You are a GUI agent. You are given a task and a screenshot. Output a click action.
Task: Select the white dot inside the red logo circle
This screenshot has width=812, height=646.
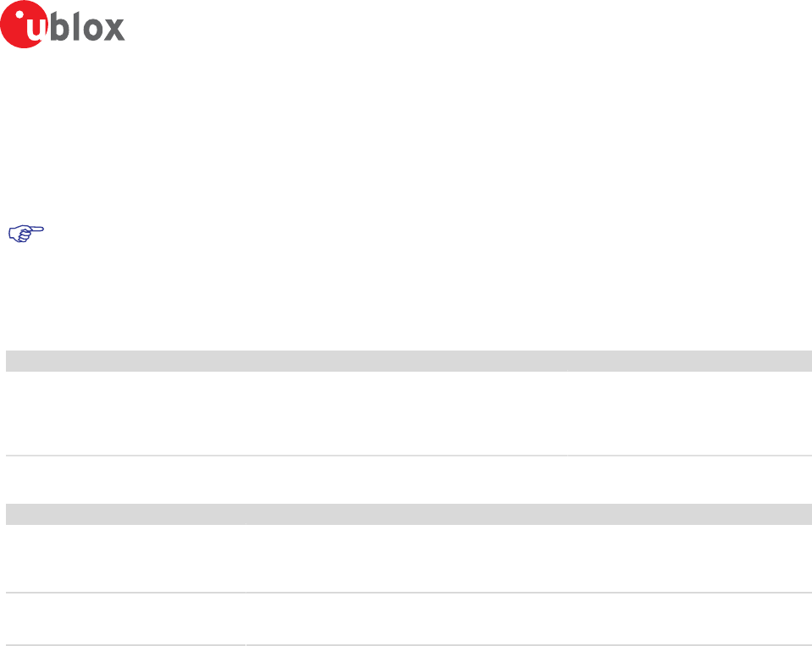point(19,14)
